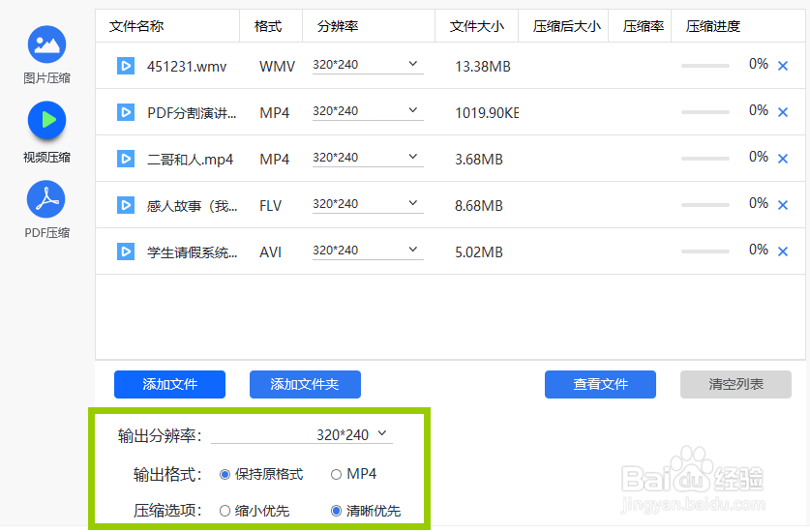Click the play icon beside 451231.wmv
The height and width of the screenshot is (532, 810).
point(126,66)
